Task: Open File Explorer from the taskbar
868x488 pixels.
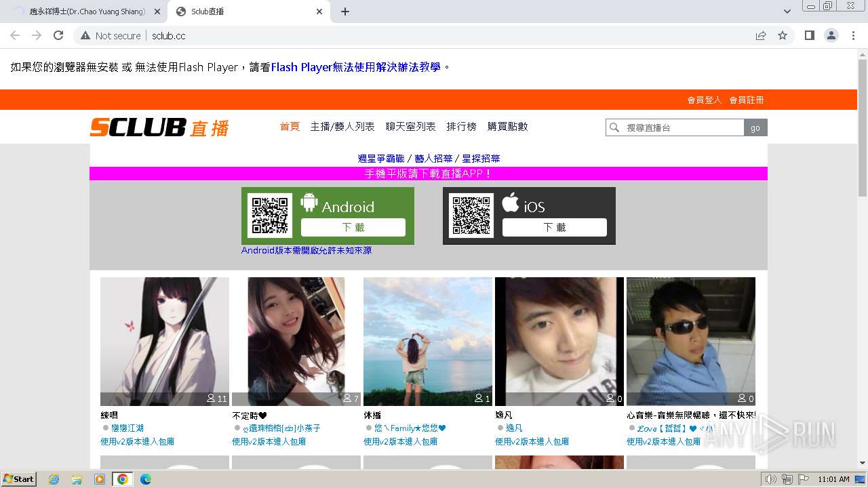Action: 77,479
